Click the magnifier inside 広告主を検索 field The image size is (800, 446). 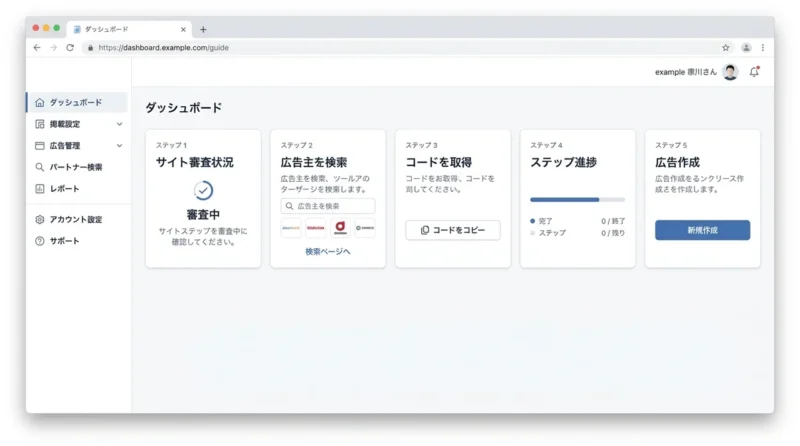[289, 206]
